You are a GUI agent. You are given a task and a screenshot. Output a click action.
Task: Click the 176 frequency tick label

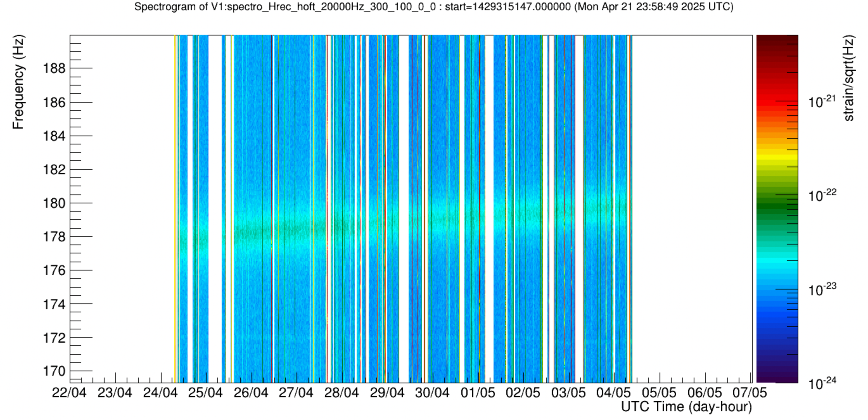tap(54, 270)
